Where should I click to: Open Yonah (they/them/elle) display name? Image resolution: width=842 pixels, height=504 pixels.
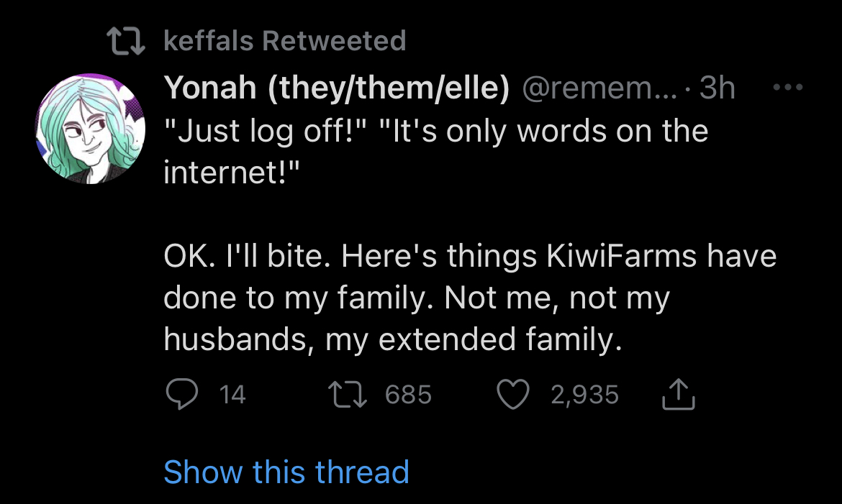336,87
